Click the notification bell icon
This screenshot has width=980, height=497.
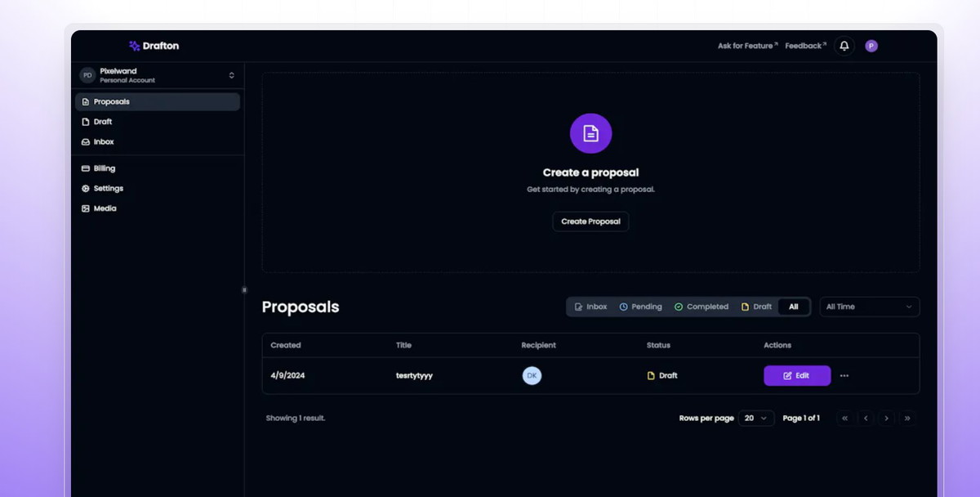844,46
